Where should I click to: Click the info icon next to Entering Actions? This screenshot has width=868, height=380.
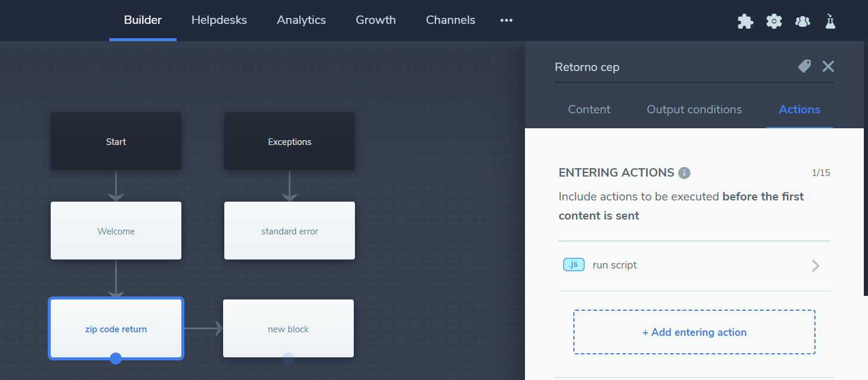click(685, 173)
